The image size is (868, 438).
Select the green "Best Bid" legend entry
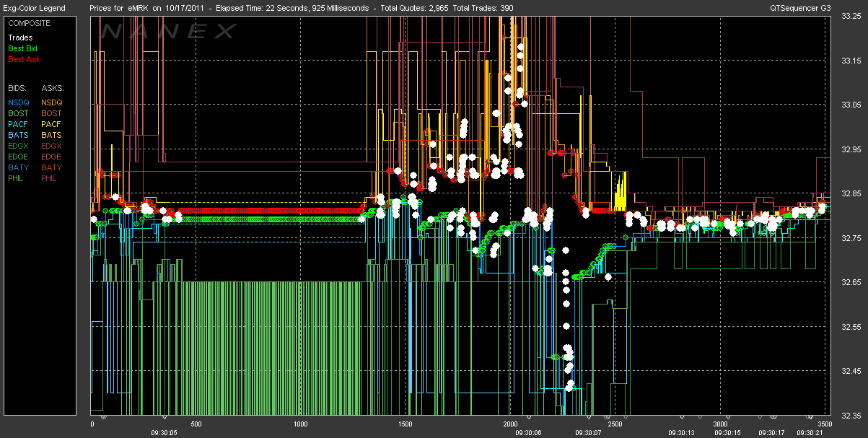(23, 48)
